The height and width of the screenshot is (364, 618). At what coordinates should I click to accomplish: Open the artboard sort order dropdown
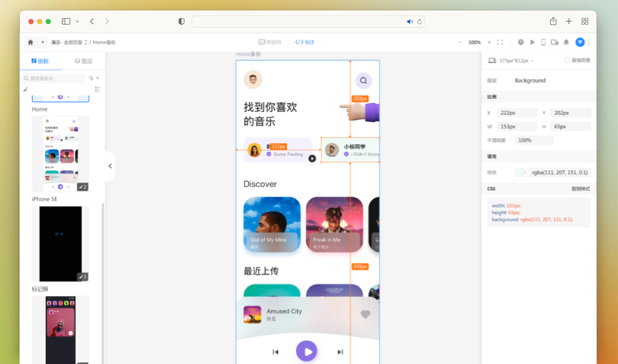coord(94,78)
